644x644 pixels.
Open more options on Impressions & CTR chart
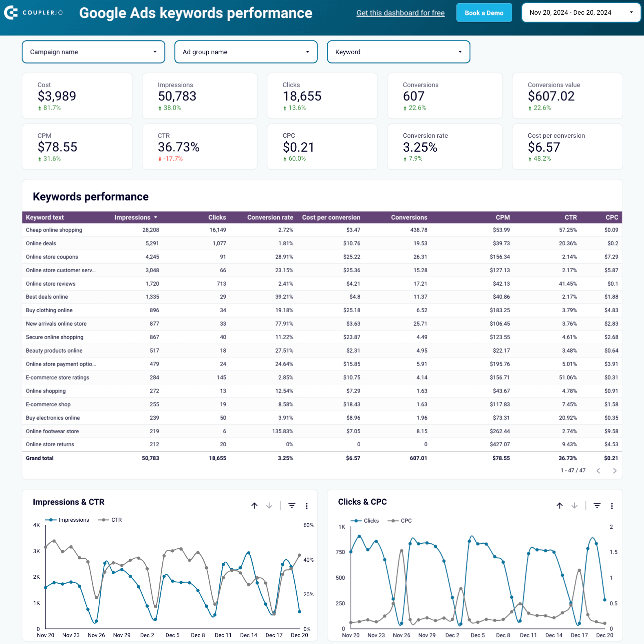[x=307, y=506]
